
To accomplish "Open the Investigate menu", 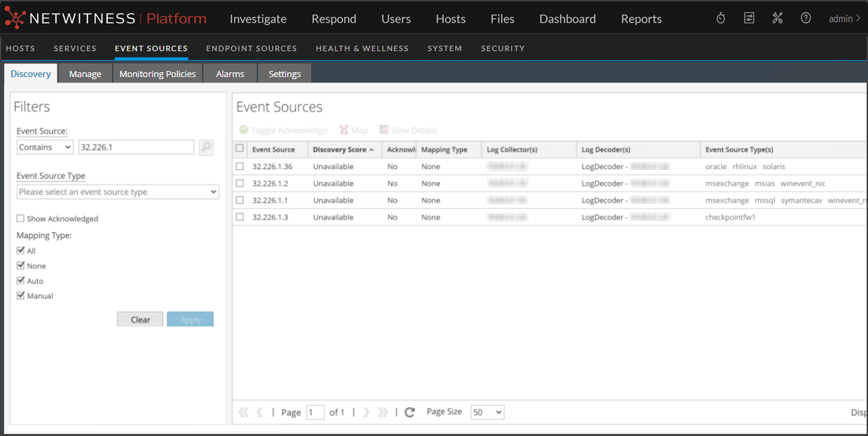I will (x=258, y=19).
